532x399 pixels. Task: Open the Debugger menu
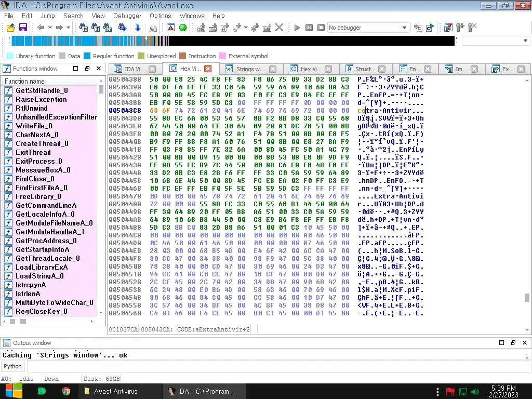(127, 16)
